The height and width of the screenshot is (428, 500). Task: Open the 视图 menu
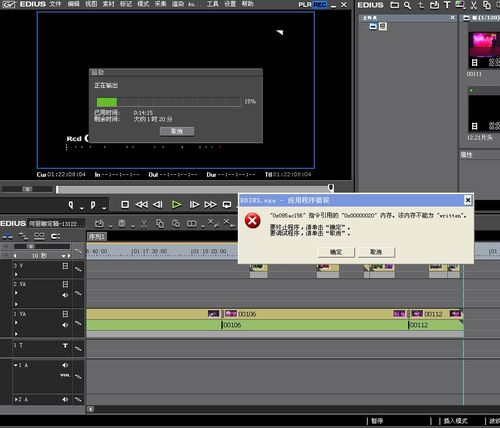[x=91, y=4]
